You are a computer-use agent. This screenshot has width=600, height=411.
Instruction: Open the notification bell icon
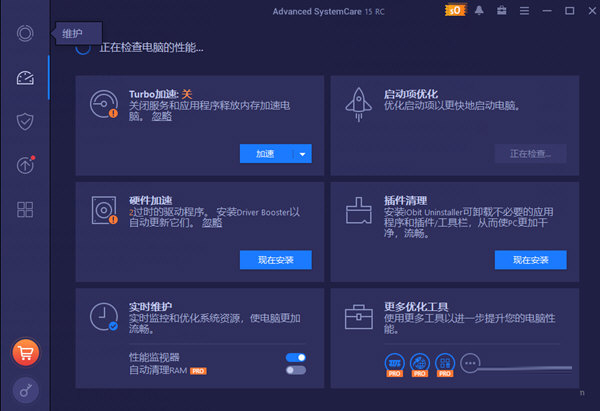coord(479,11)
